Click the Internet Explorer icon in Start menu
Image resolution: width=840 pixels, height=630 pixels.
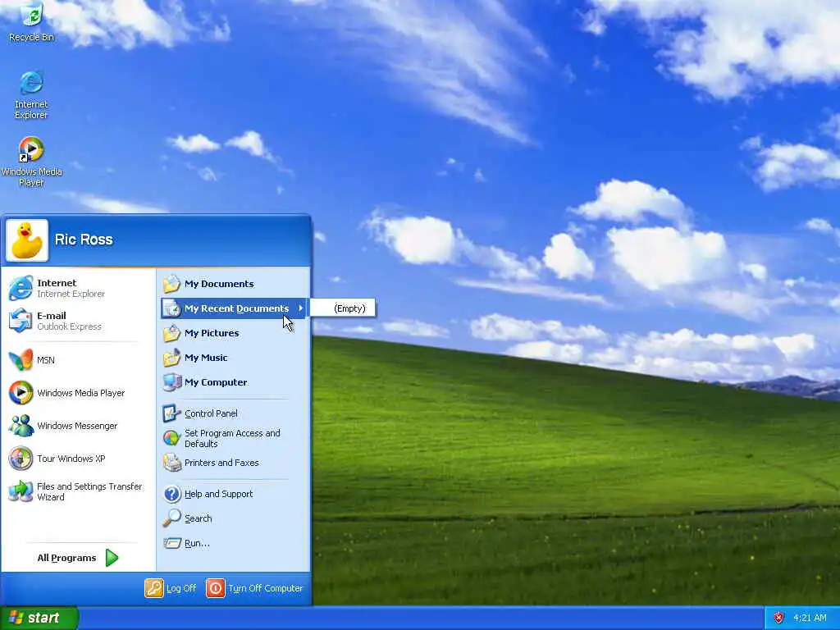(x=21, y=288)
